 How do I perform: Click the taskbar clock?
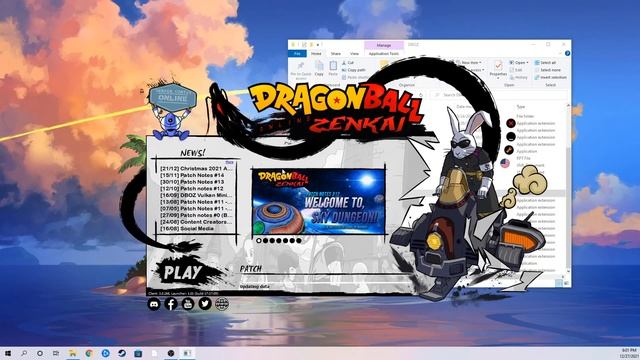628,353
